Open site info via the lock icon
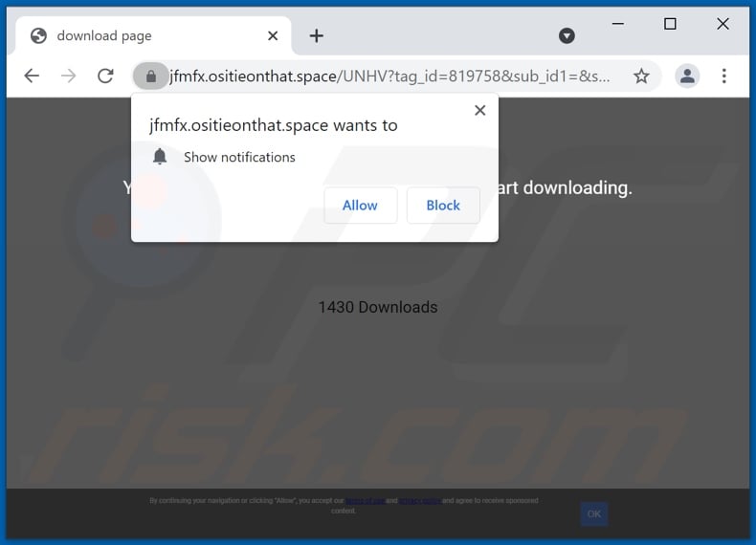756x545 pixels. coord(150,76)
